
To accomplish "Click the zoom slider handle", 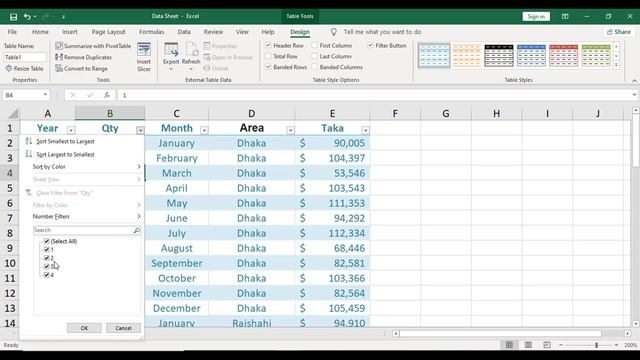I will (596, 345).
